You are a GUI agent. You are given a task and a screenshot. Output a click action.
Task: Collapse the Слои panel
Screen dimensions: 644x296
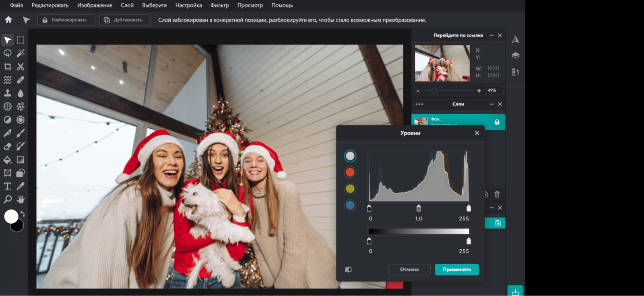[491, 104]
